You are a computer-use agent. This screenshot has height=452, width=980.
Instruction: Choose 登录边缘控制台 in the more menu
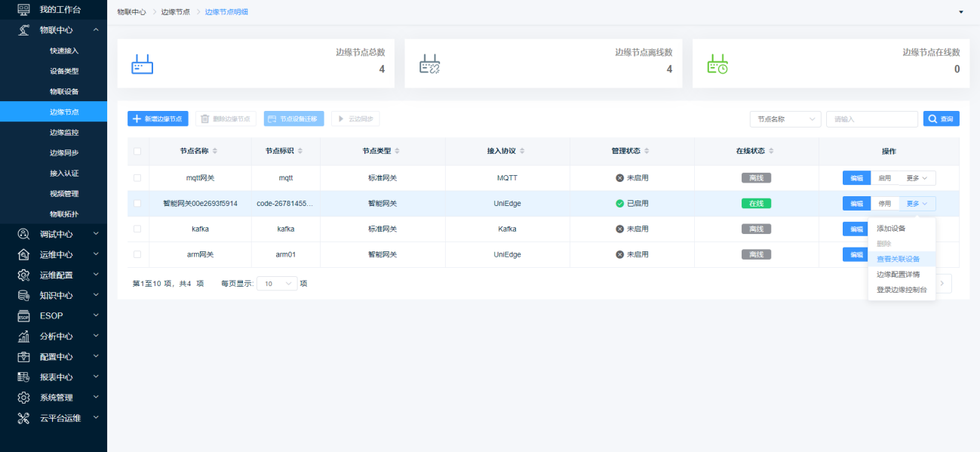[x=902, y=290]
